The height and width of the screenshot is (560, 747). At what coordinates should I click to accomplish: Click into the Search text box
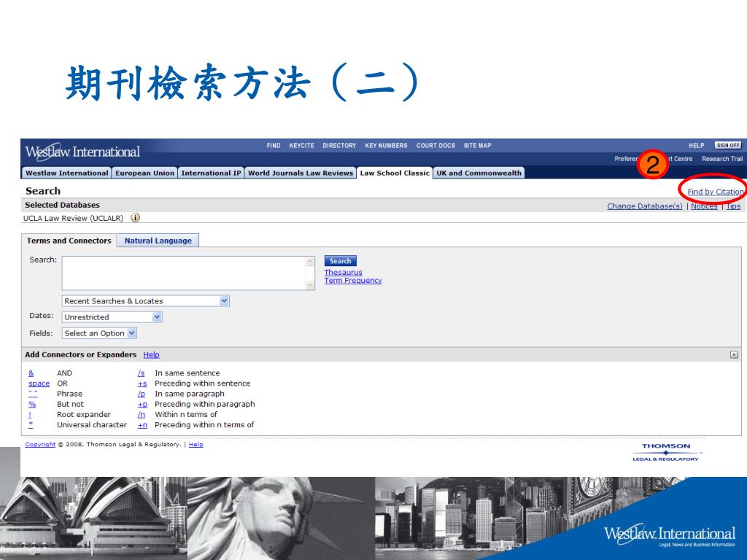pyautogui.click(x=184, y=273)
